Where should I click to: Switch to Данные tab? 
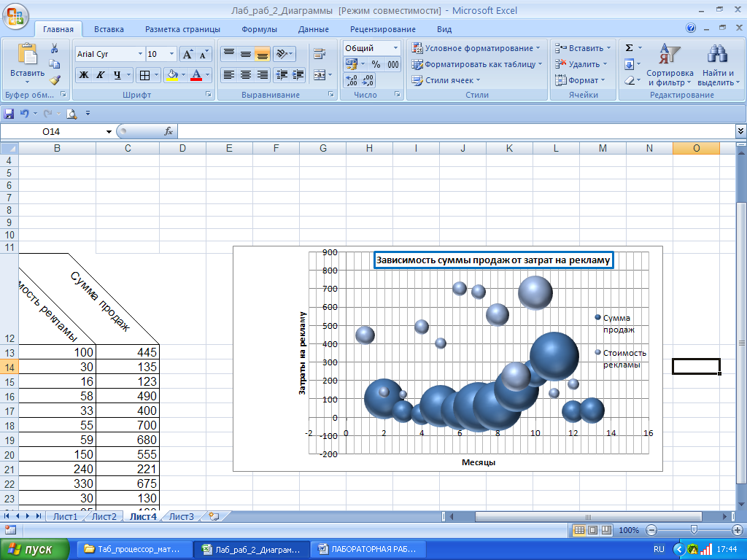[x=314, y=29]
